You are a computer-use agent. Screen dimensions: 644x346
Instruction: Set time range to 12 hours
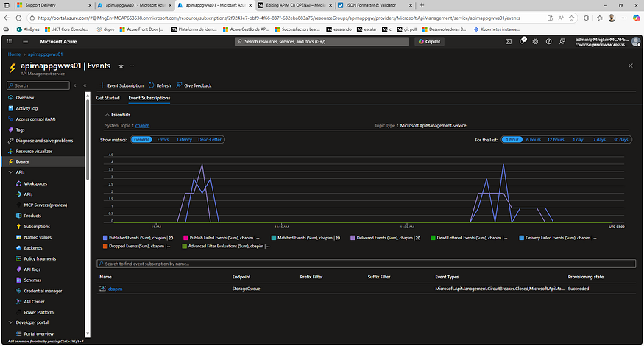(x=555, y=140)
